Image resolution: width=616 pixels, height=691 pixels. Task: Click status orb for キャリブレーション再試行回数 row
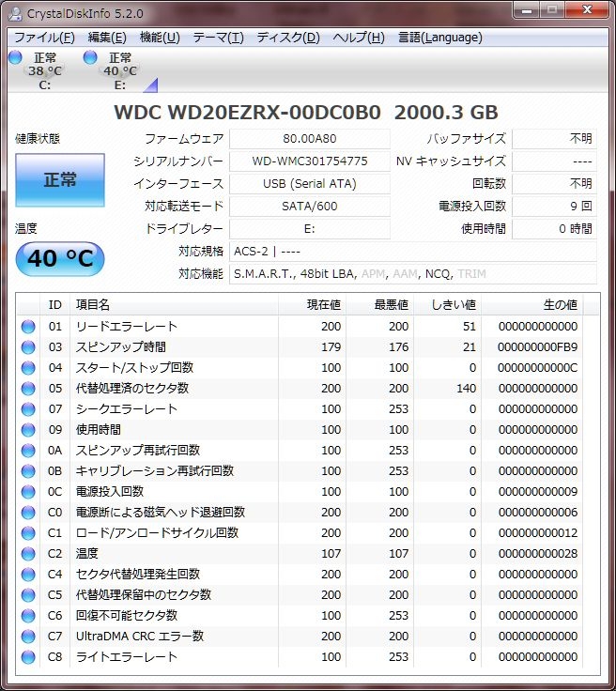coord(28,471)
